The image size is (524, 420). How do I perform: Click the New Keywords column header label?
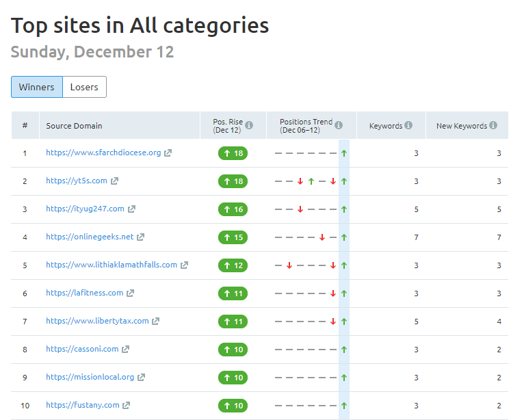(x=462, y=126)
